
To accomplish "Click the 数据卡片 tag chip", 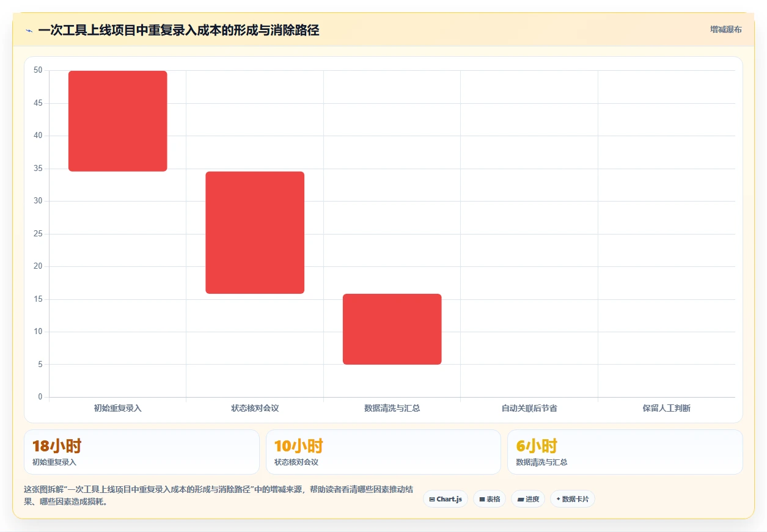I will [x=573, y=499].
